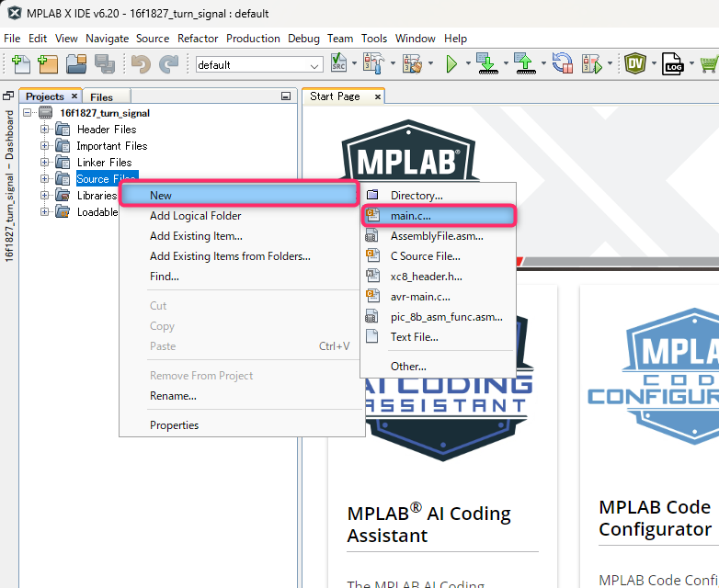Click Make and Program Device icon
719x588 pixels.
point(487,63)
